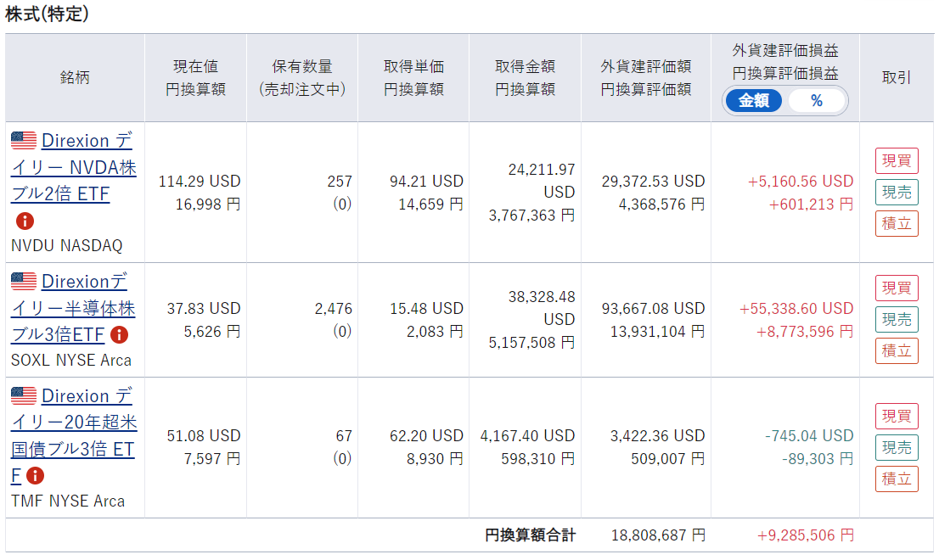939x560 pixels.
Task: Click the -745.04 USD loss value
Action: (809, 435)
